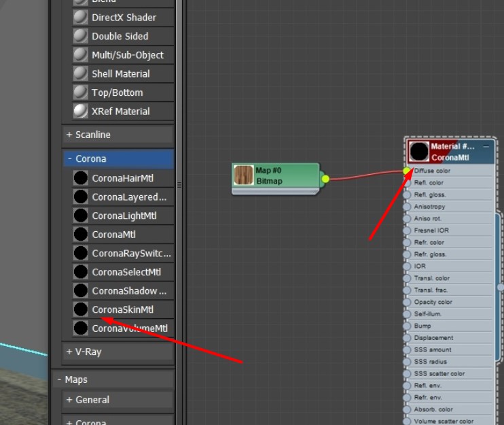This screenshot has width=504, height=425.
Task: Click the CoronaVolumeMtl black sphere icon
Action: (80, 328)
